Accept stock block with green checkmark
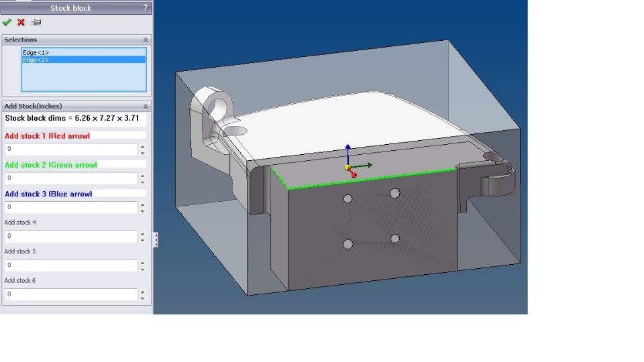 point(7,22)
